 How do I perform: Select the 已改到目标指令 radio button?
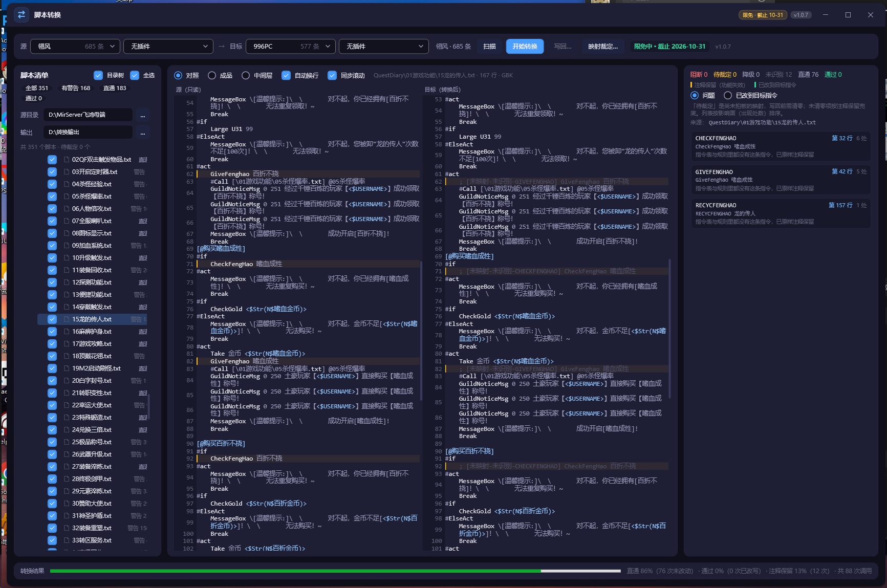728,96
